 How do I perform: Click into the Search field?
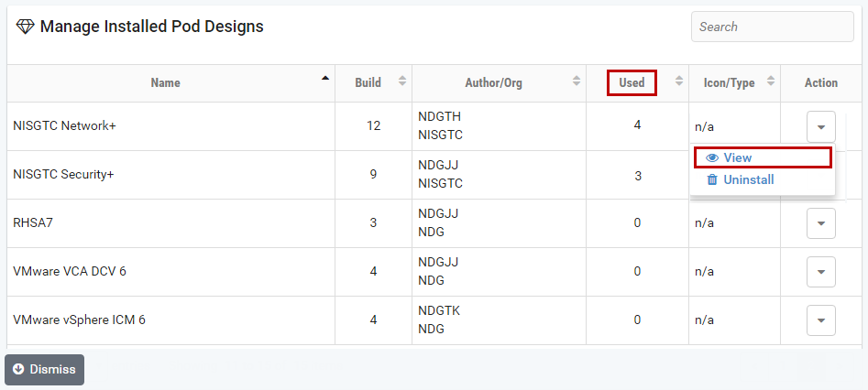tap(773, 27)
